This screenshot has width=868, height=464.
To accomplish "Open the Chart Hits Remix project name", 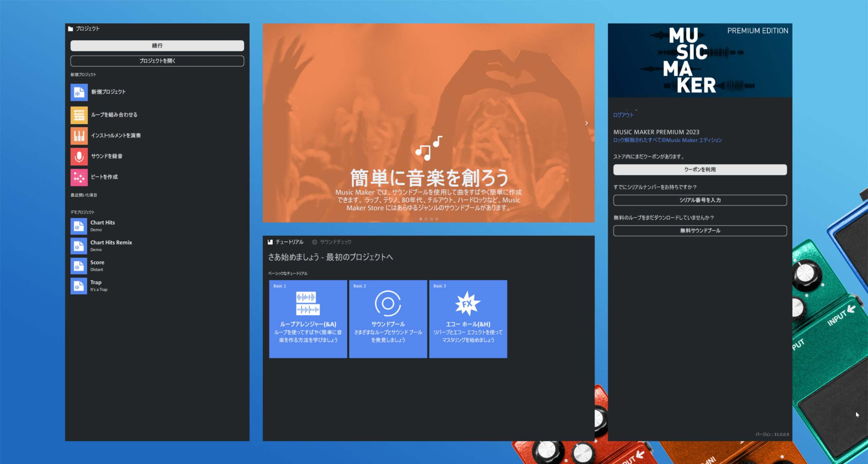I will (x=111, y=243).
